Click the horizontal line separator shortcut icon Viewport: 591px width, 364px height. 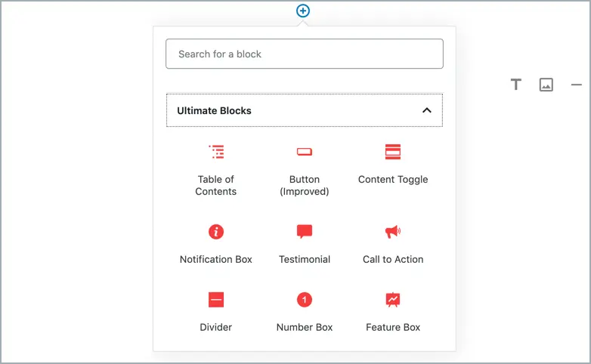576,85
